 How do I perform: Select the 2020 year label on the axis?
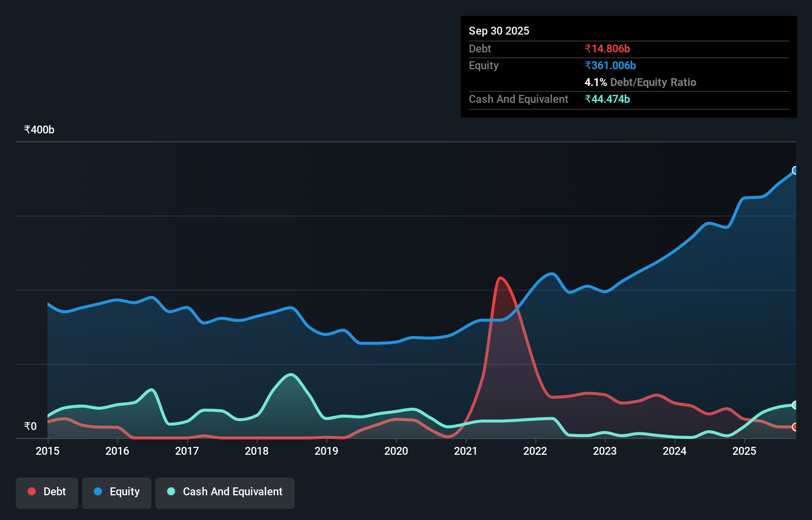396,451
